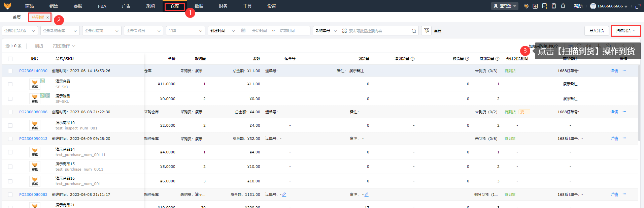The height and width of the screenshot is (208, 644).
Task: Click edit pencil beside 运单号 for PO2306080083
Action: point(284,195)
